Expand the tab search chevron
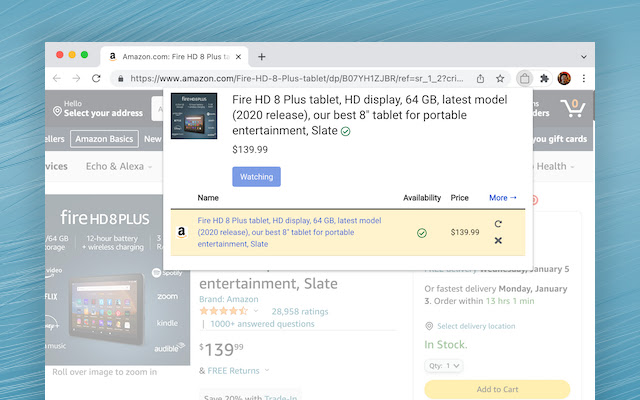 (x=584, y=57)
